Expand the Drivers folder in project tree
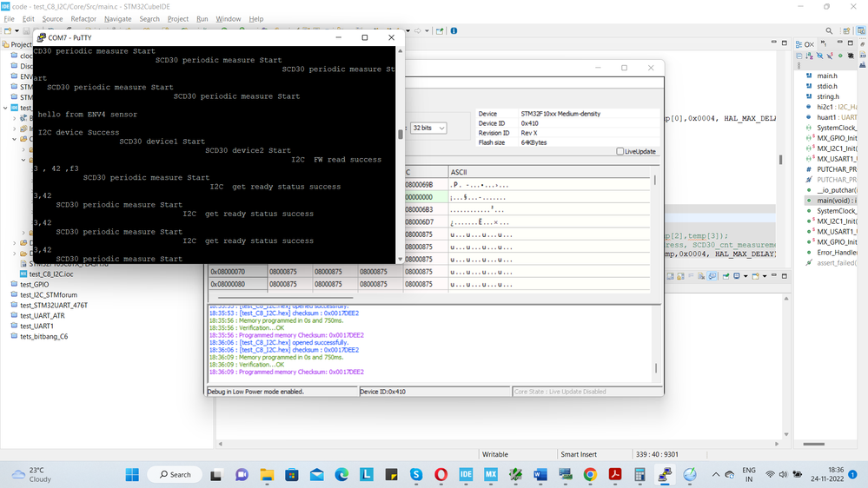Image resolution: width=868 pixels, height=488 pixels. [15, 243]
